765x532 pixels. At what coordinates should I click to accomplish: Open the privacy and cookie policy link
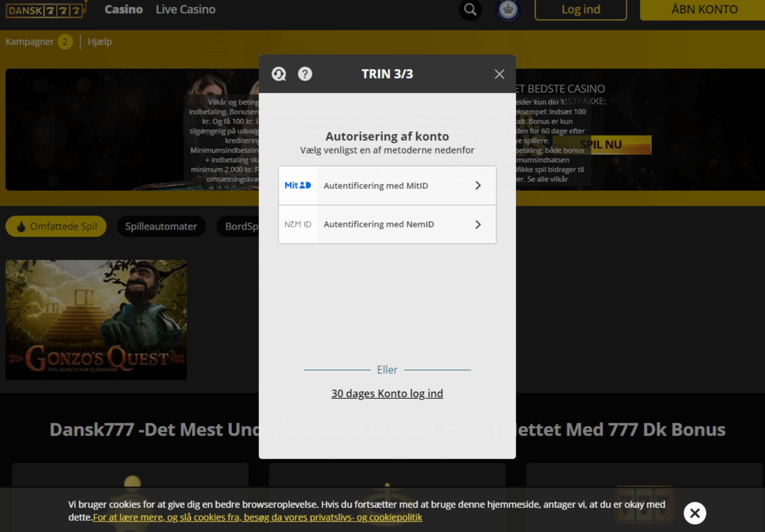coord(258,517)
